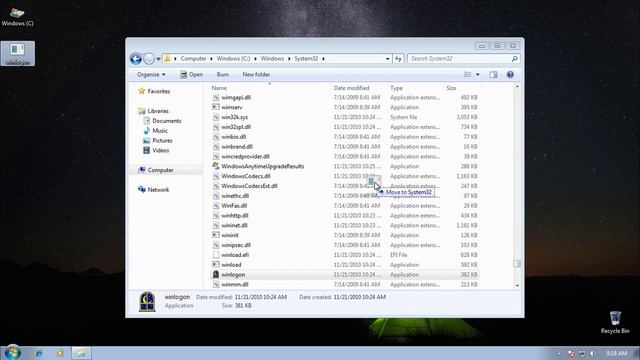
Task: Select the winethc.dll file
Action: click(x=235, y=196)
